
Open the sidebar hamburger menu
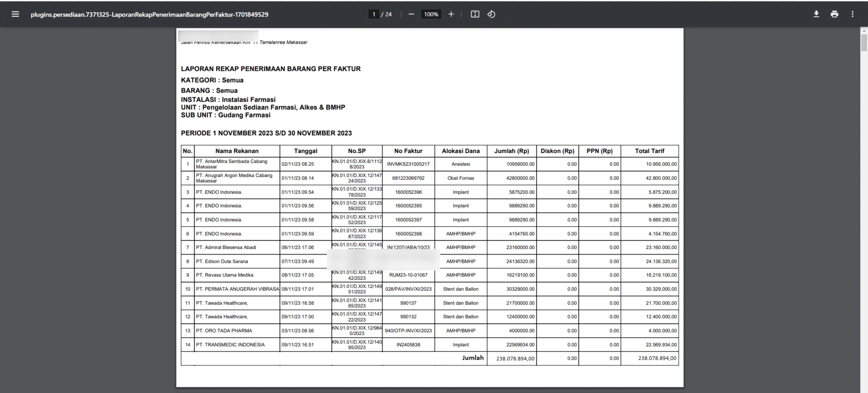(15, 14)
